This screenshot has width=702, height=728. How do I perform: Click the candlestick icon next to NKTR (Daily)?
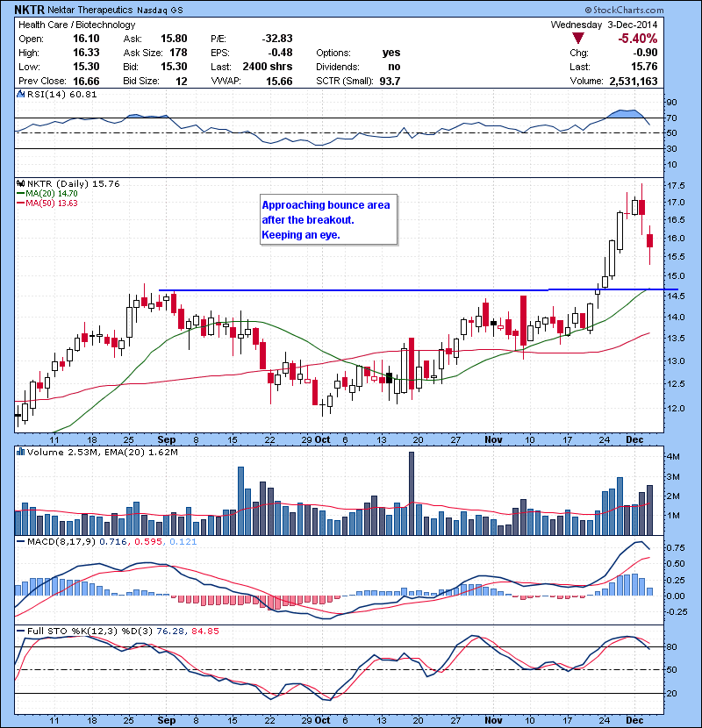click(x=20, y=183)
